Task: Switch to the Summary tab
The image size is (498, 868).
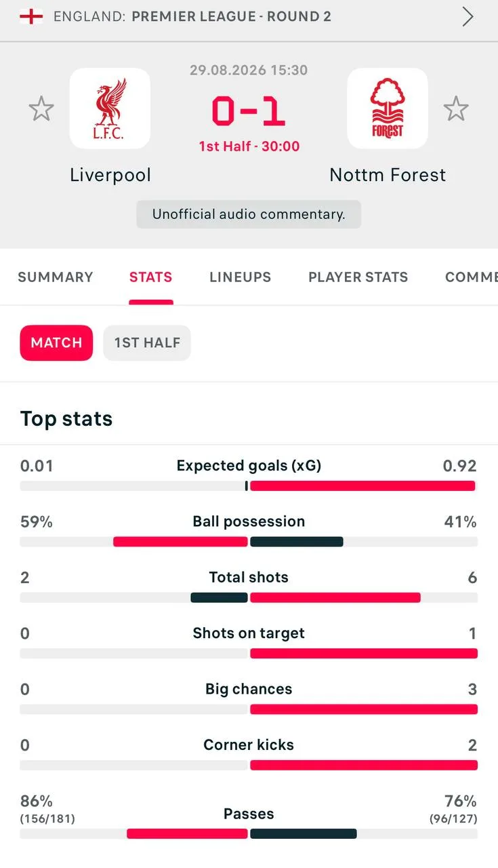Action: coord(56,277)
